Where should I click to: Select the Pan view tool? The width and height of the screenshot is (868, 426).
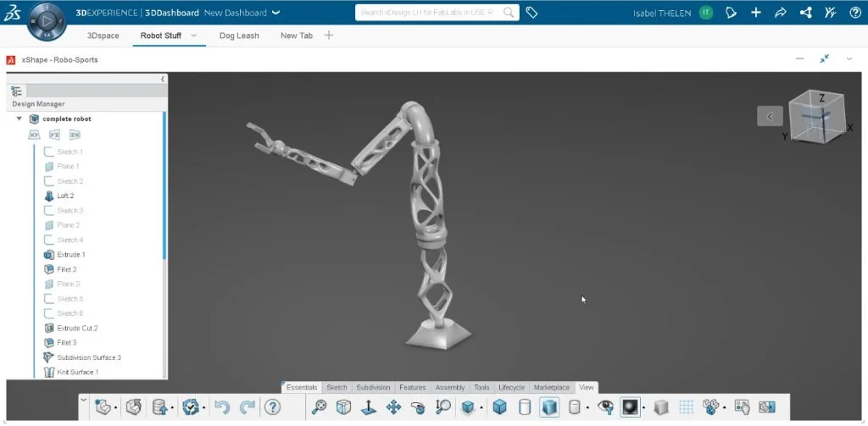tap(393, 407)
